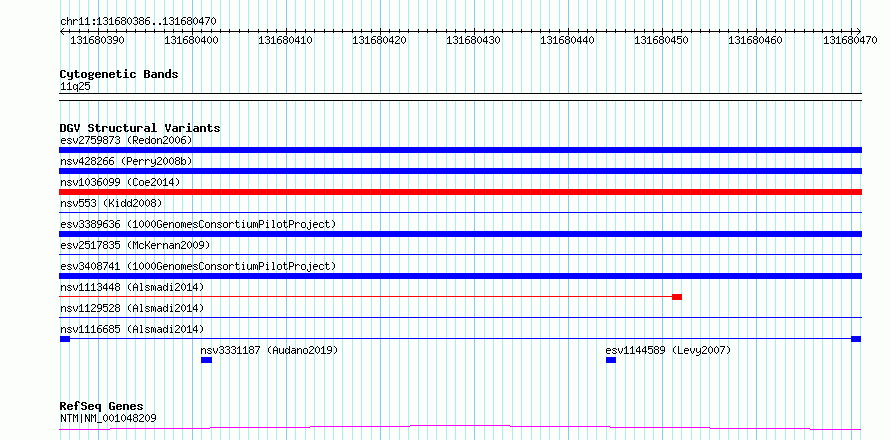Click the NTM|NM_001048209 gene label
The height and width of the screenshot is (440, 890).
108,418
